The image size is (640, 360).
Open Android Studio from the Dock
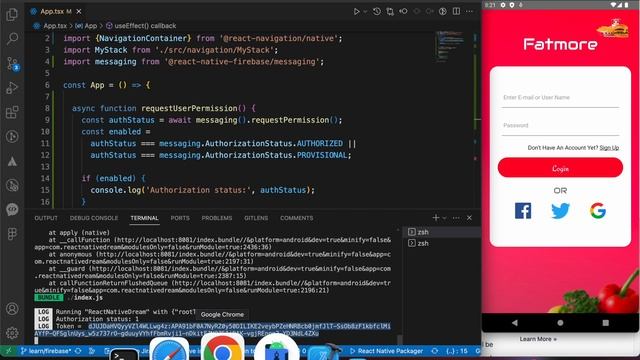[x=277, y=348]
